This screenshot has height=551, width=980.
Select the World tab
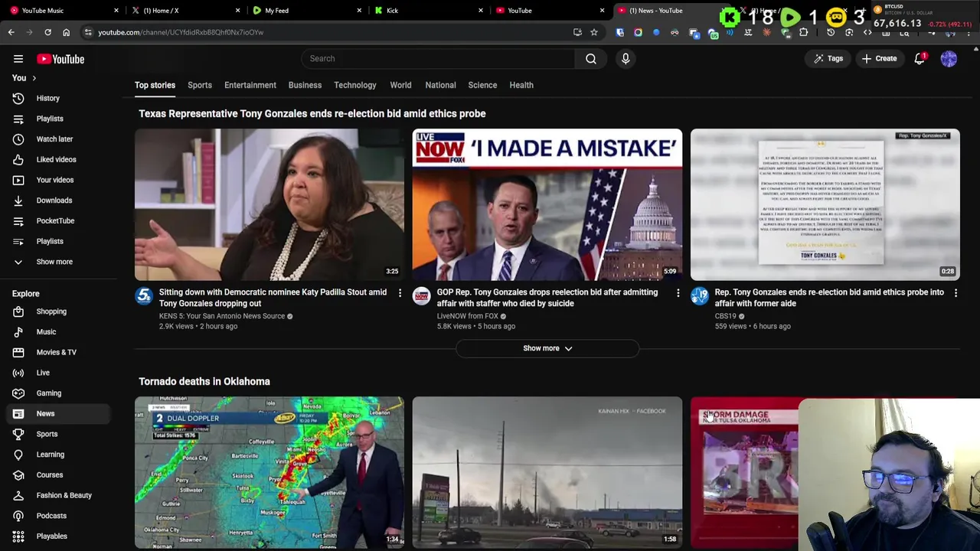400,85
